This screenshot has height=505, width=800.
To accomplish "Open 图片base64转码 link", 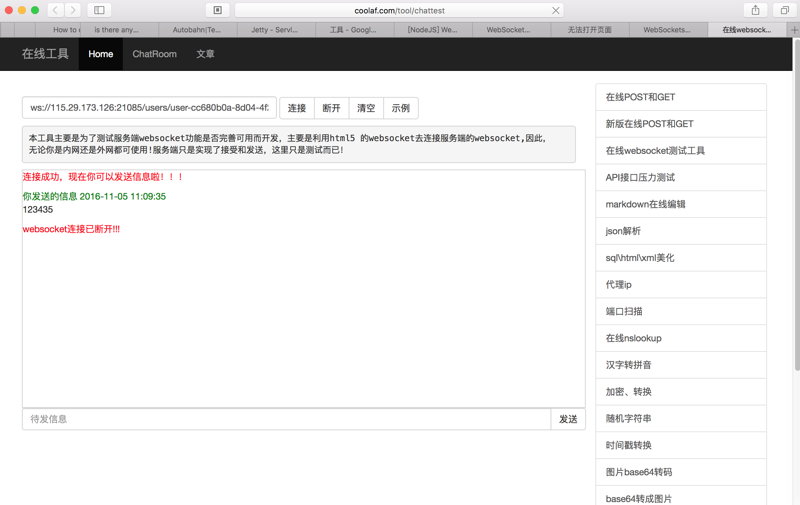I will (x=681, y=472).
